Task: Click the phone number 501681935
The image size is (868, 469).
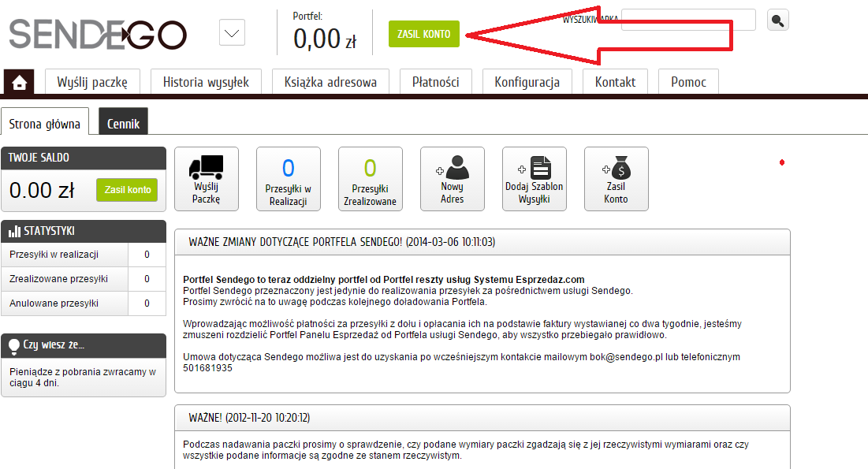Action: [x=207, y=368]
